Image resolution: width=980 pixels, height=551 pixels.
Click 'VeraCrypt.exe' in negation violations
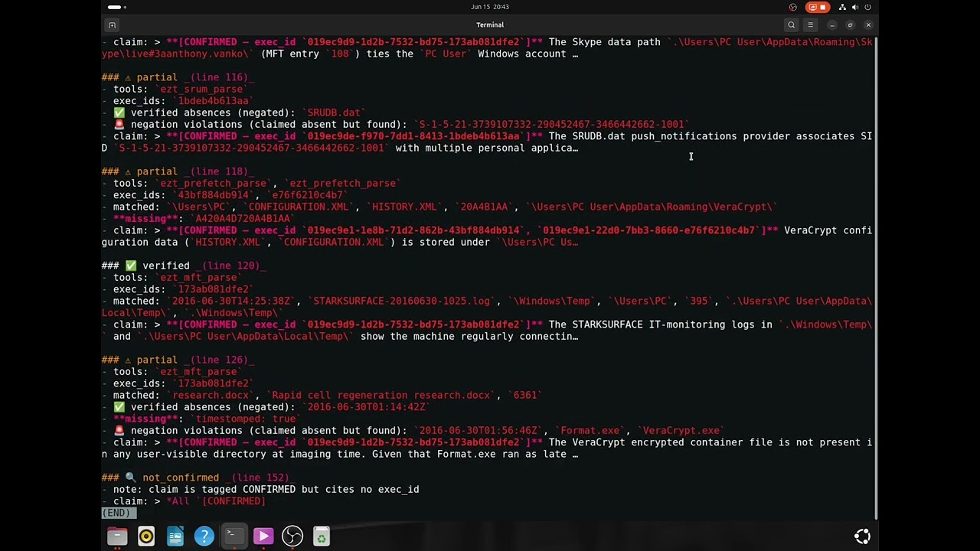(681, 430)
